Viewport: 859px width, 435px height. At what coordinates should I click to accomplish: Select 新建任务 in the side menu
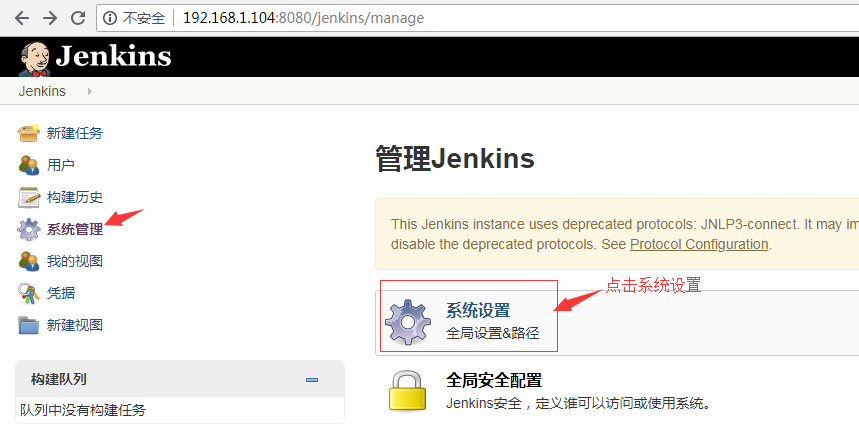pos(75,133)
